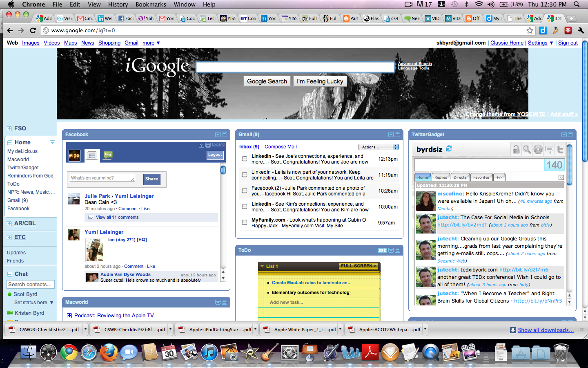Click the Twitter 't' logo icon in TwitterGadget
The height and width of the screenshot is (368, 588).
[x=560, y=149]
